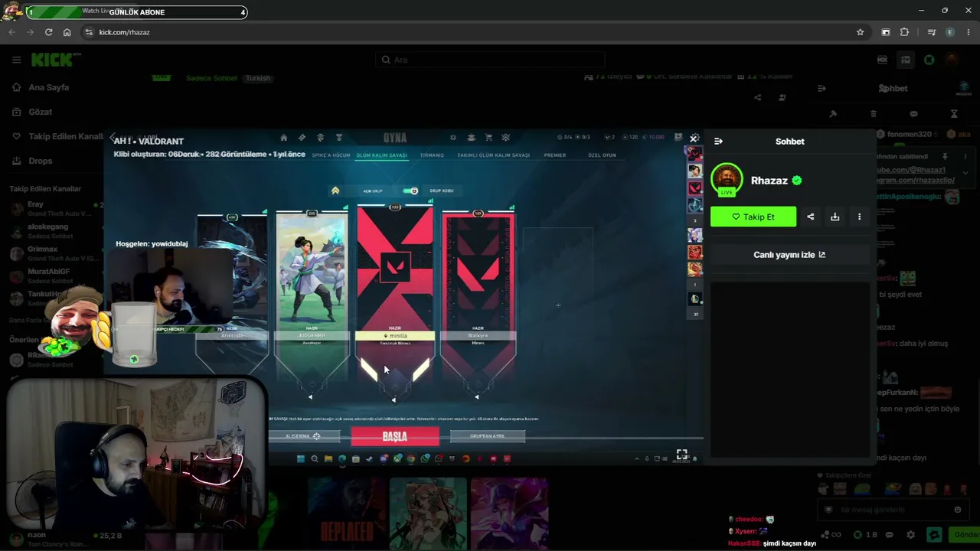
Task: Click the chat message input field
Action: [892, 510]
